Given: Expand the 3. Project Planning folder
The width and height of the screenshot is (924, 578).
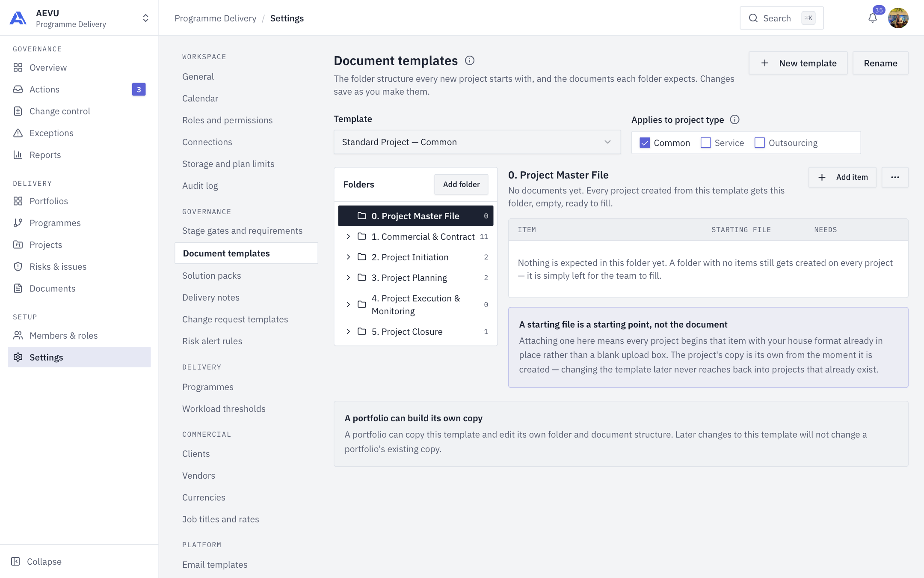Looking at the screenshot, I should [x=348, y=278].
